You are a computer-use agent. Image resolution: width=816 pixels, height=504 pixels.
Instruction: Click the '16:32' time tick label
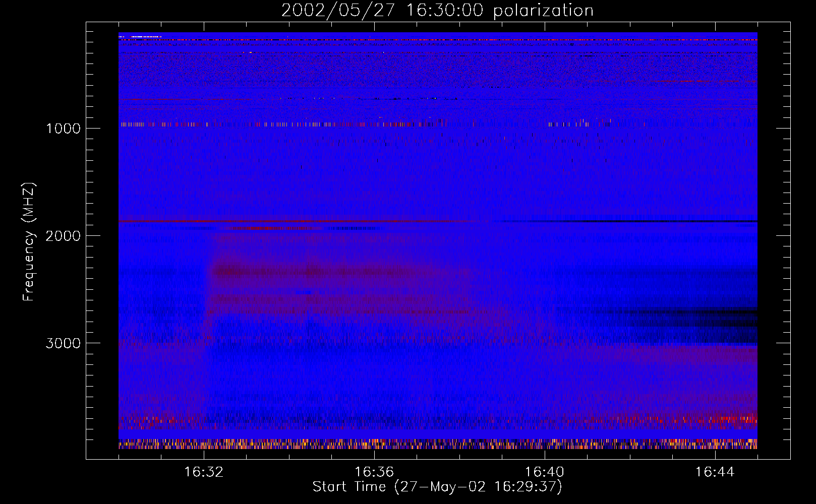pyautogui.click(x=204, y=472)
